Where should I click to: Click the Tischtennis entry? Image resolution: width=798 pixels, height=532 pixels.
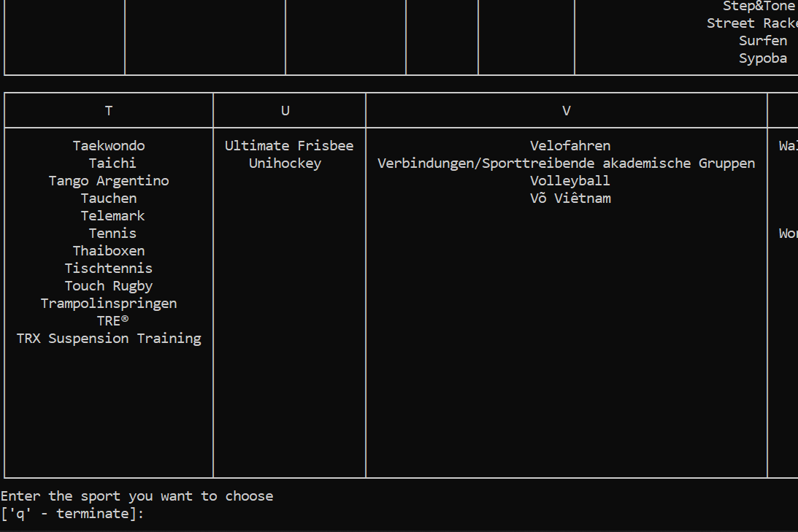(x=108, y=269)
